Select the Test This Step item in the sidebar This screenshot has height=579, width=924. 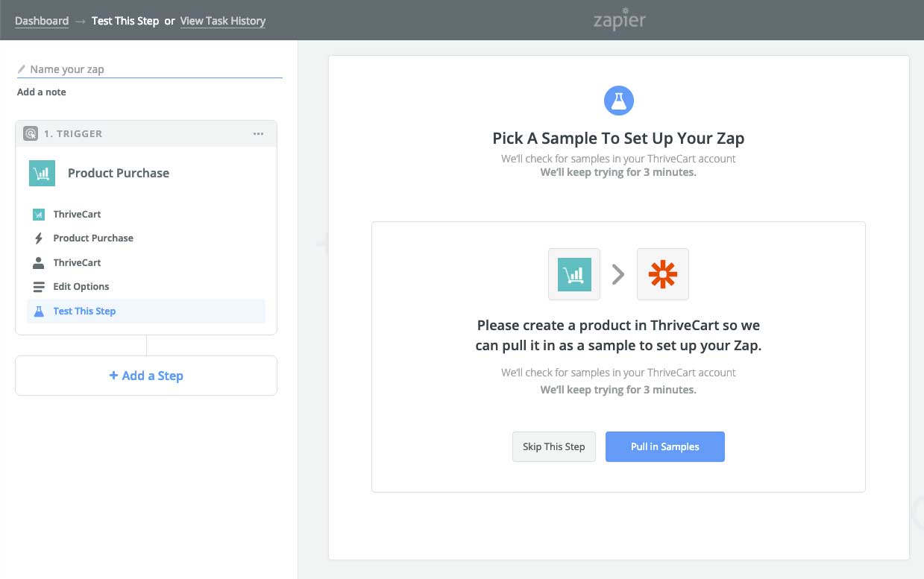click(x=146, y=311)
